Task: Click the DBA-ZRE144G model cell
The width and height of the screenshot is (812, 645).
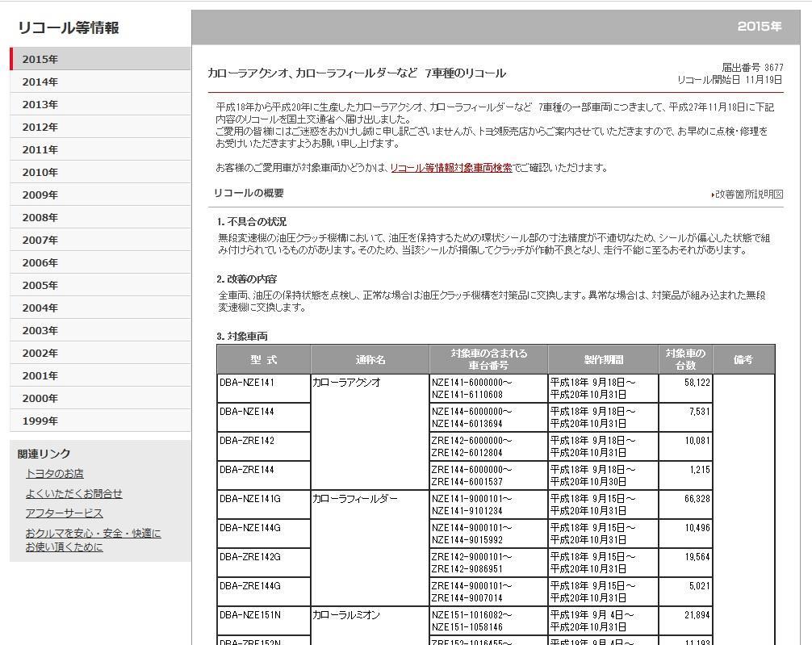Action: point(264,592)
